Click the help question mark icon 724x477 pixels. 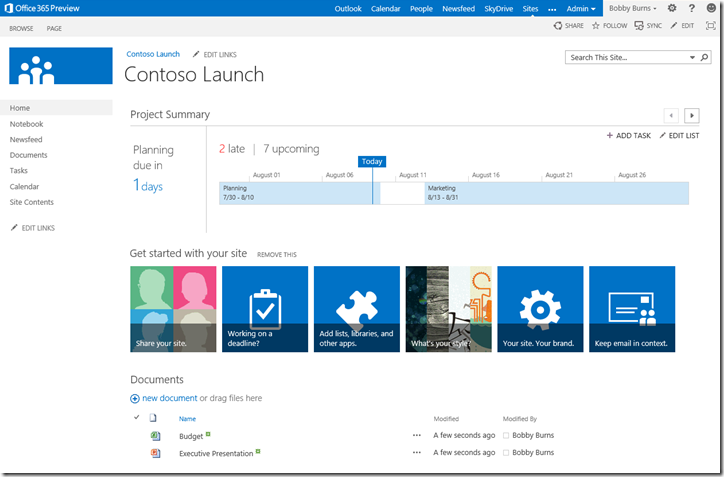pos(691,8)
